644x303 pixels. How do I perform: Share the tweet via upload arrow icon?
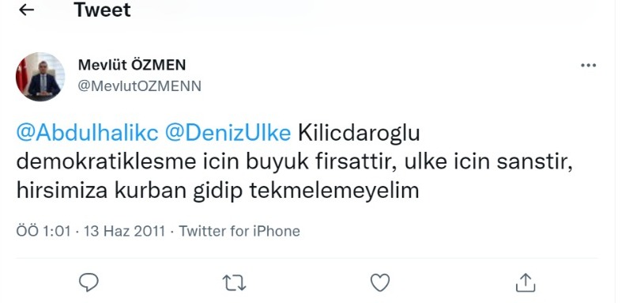pyautogui.click(x=525, y=282)
